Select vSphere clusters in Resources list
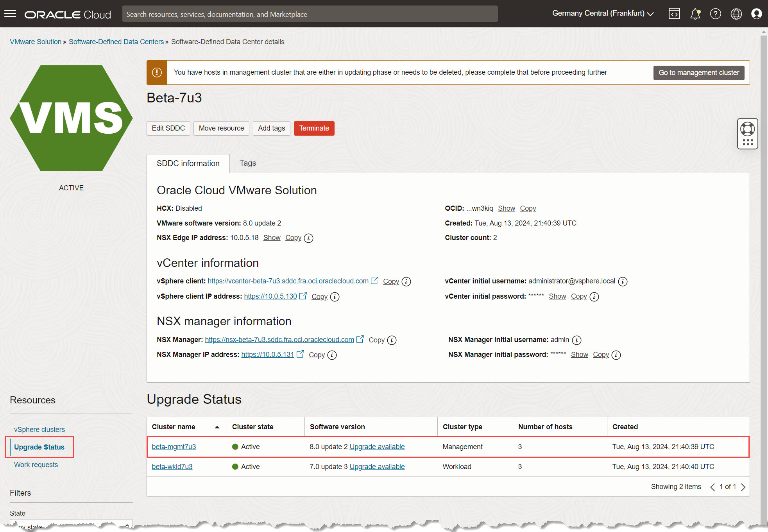This screenshot has height=532, width=768. click(39, 429)
